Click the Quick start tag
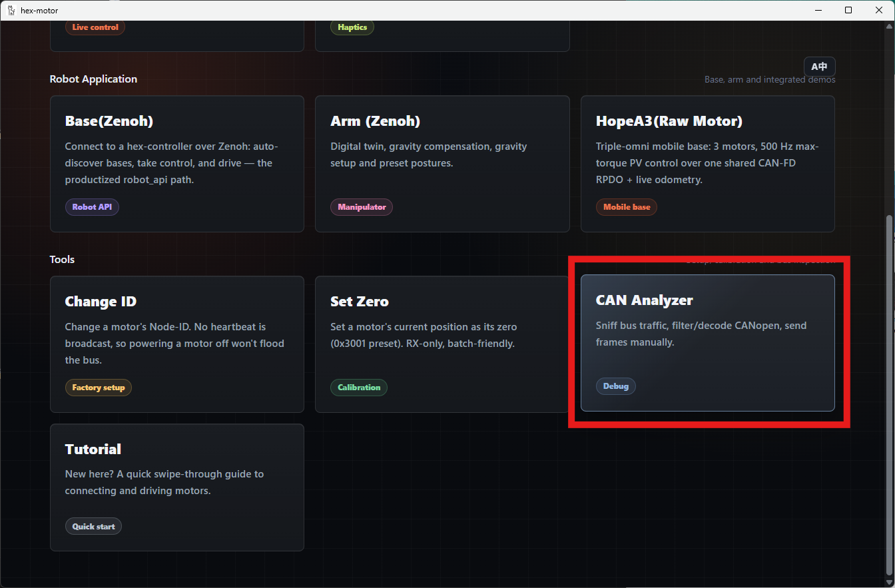 [x=93, y=527]
